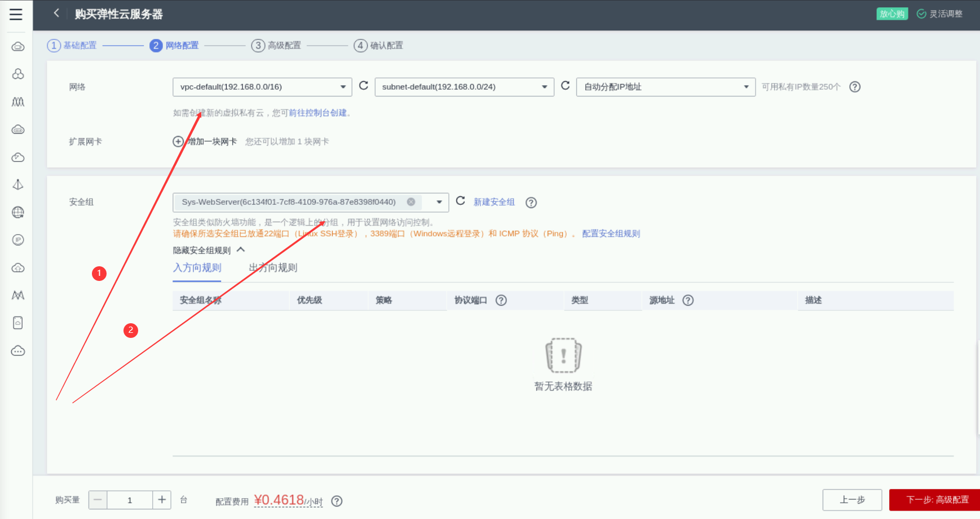Focus the 购买量 quantity input field
Viewport: 980px width, 519px height.
[130, 500]
